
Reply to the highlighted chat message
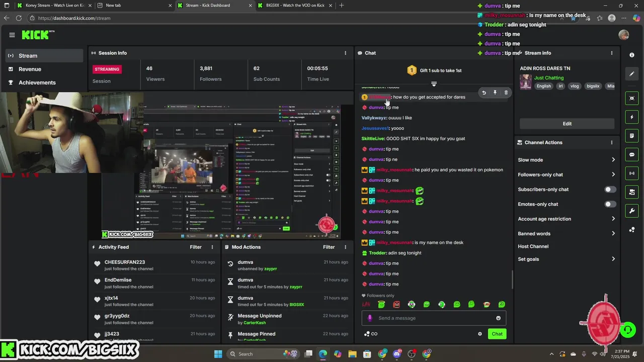[x=484, y=93]
